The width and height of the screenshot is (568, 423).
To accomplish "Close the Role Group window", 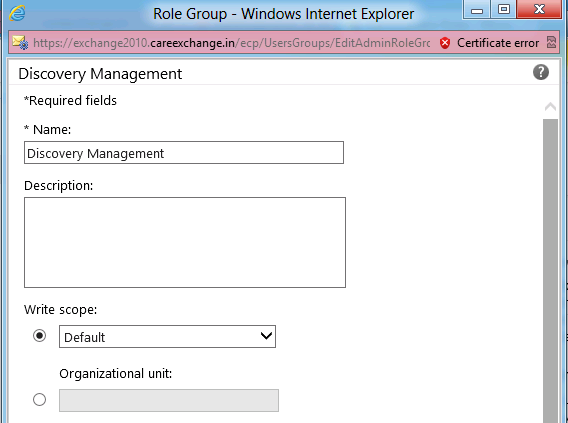I will coord(539,9).
